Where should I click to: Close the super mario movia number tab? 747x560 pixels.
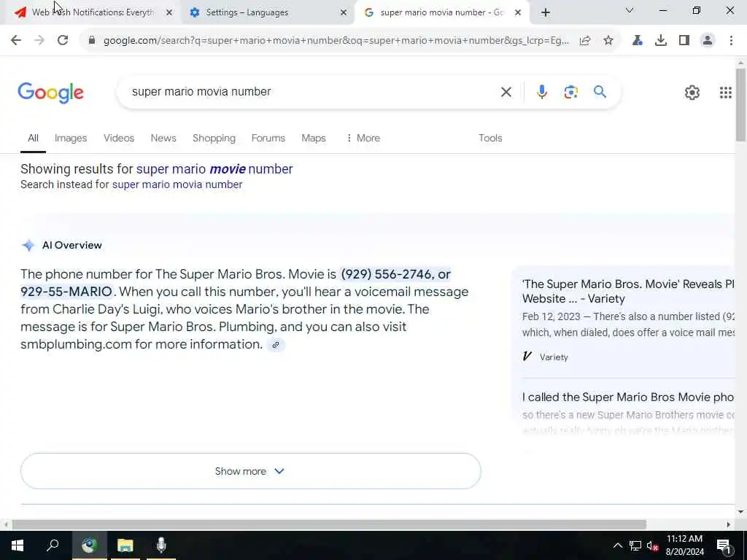tap(518, 12)
